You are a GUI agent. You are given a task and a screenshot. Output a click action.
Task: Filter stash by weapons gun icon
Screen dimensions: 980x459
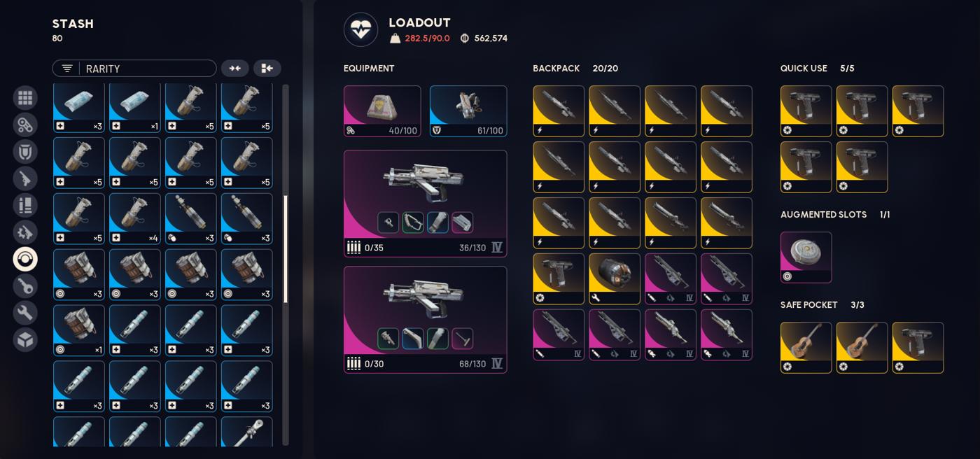(x=25, y=178)
